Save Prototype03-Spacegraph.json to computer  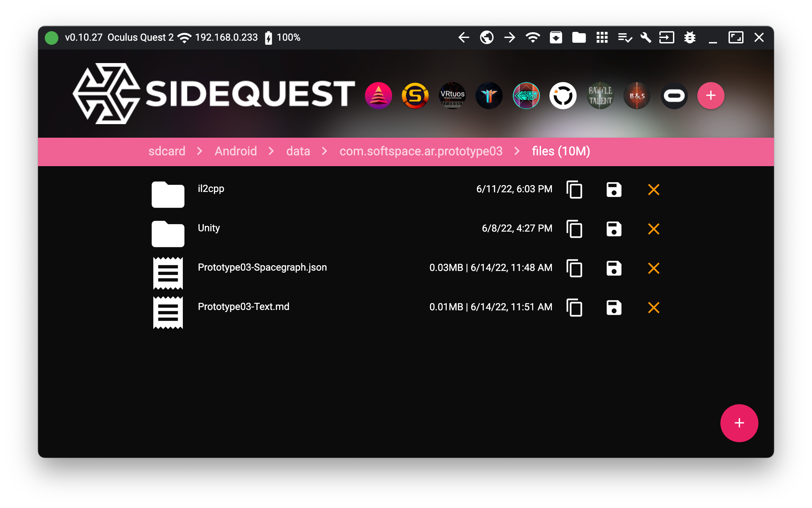(614, 268)
